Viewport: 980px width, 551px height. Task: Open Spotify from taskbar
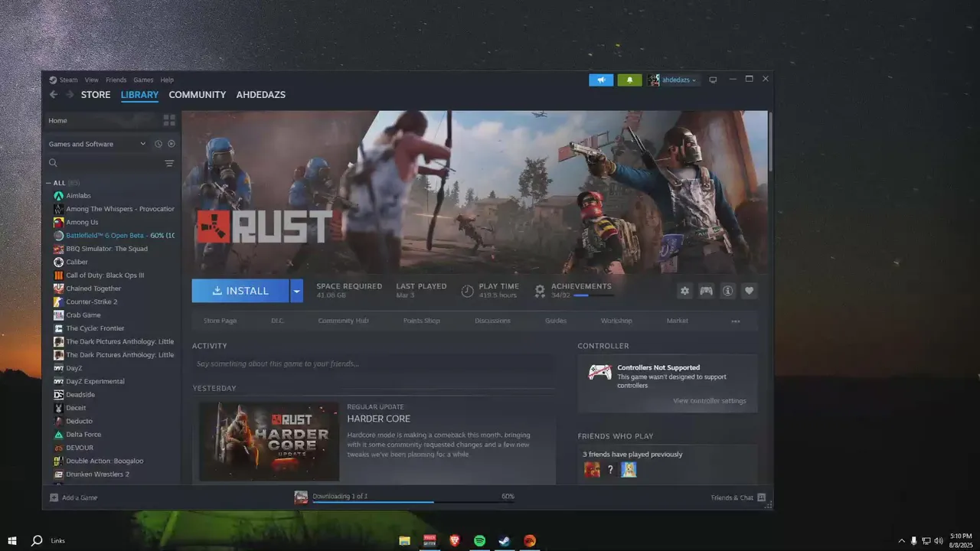[479, 540]
